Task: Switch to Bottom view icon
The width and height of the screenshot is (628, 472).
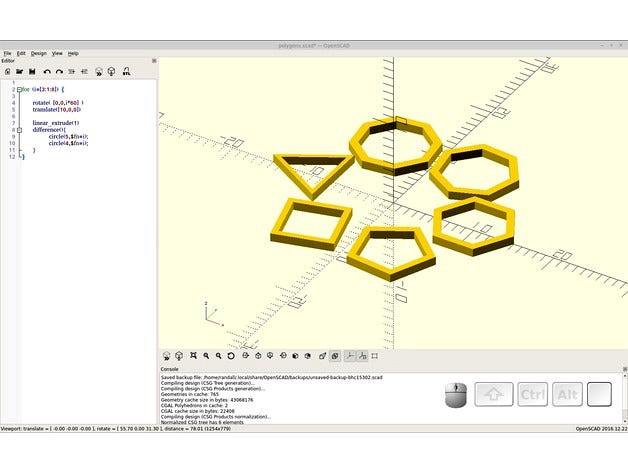Action: 270,356
